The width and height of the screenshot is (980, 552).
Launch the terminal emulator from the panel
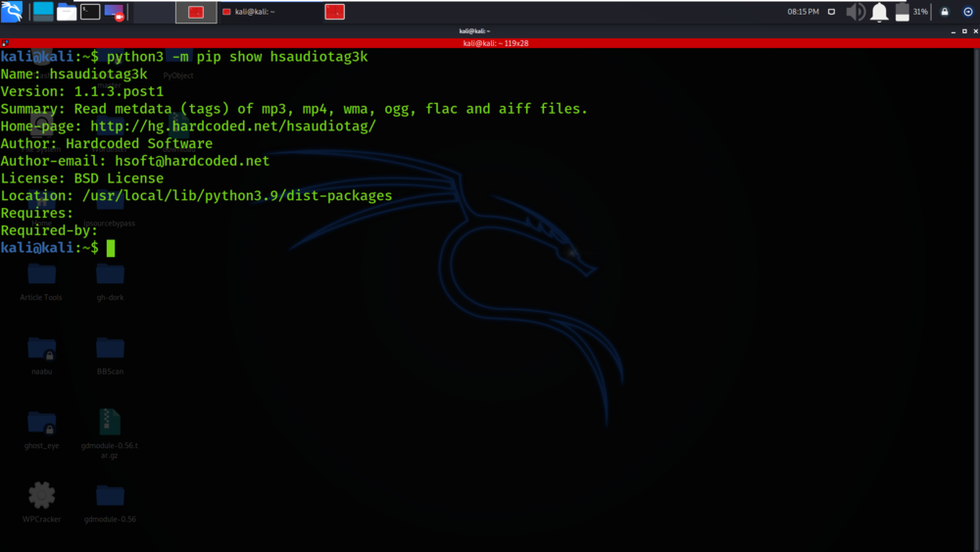pyautogui.click(x=90, y=11)
